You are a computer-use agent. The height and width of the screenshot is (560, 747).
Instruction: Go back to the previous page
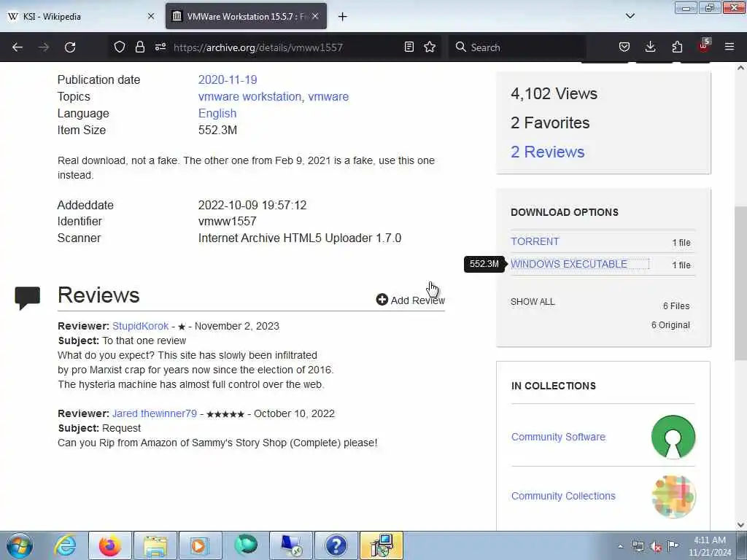pos(18,47)
